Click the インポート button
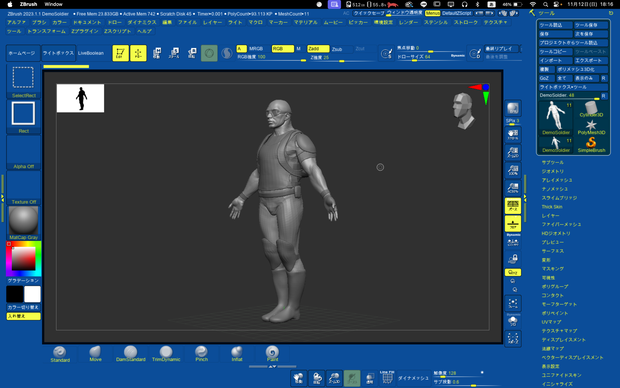Image resolution: width=620 pixels, height=388 pixels. coord(556,61)
